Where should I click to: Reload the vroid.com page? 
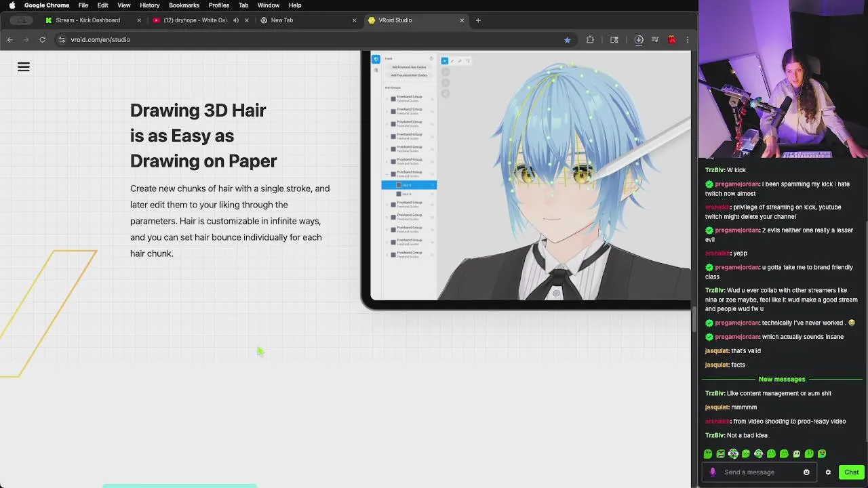[x=42, y=40]
